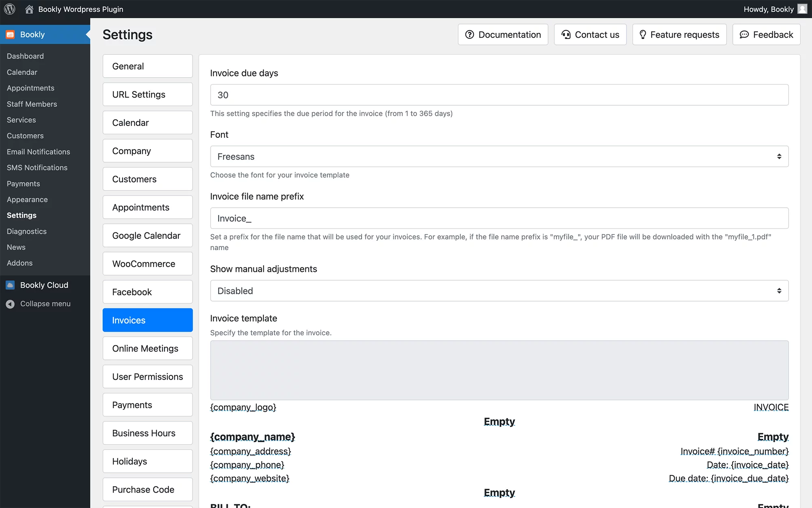
Task: Click the question mark icon on Documentation
Action: click(x=470, y=35)
